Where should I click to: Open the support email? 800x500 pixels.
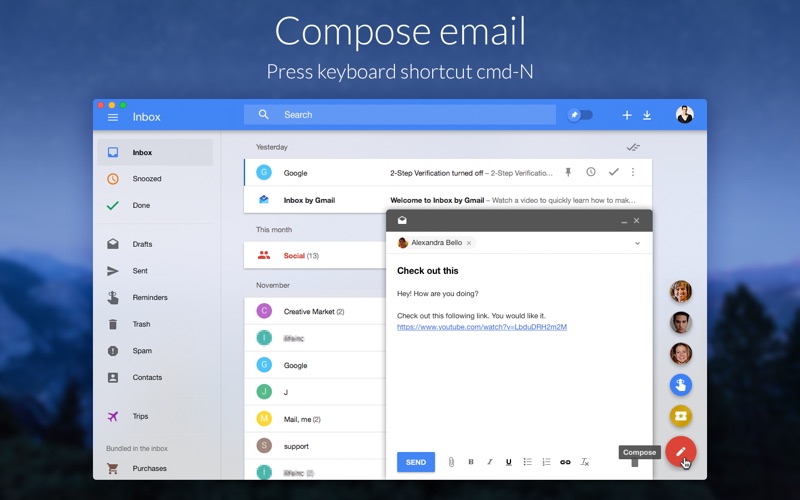(x=315, y=446)
